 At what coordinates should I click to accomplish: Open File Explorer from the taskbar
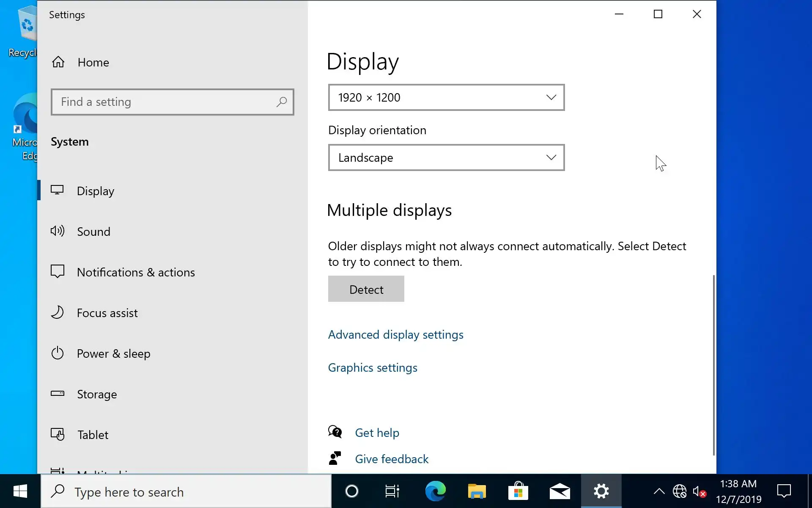pos(477,491)
